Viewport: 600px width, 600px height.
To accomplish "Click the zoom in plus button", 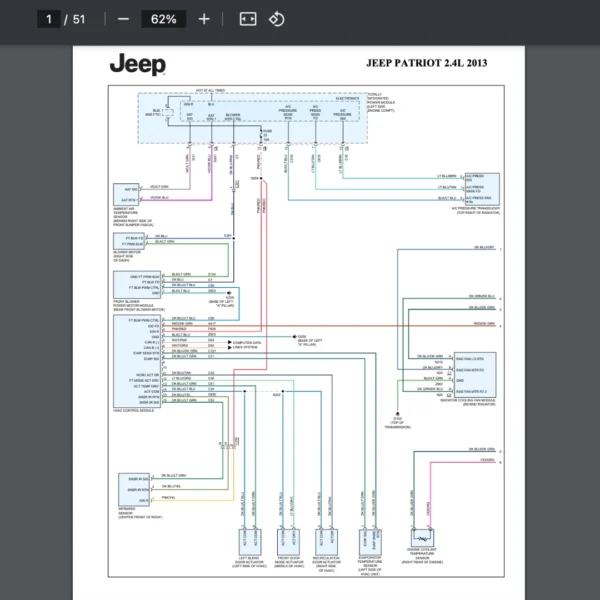I will click(204, 19).
